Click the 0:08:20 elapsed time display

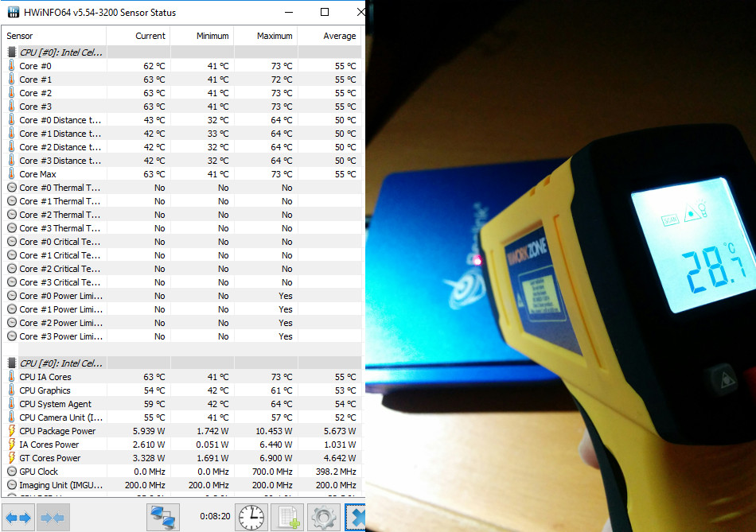click(215, 516)
